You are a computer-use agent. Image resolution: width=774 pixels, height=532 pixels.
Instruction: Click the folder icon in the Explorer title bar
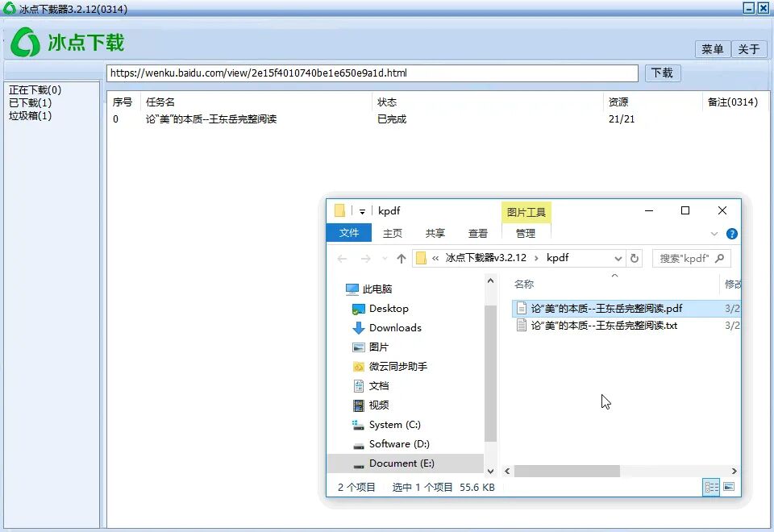[339, 210]
